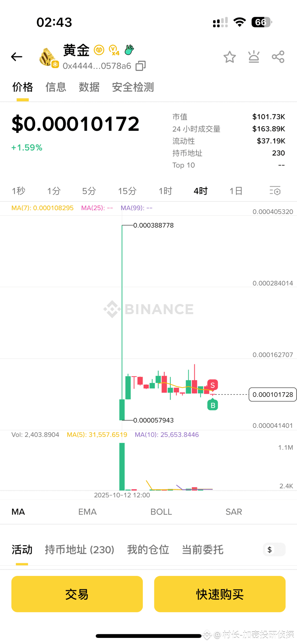Open chart settings icon beside 1日
Screen dimensions: 297x644
coord(275,191)
